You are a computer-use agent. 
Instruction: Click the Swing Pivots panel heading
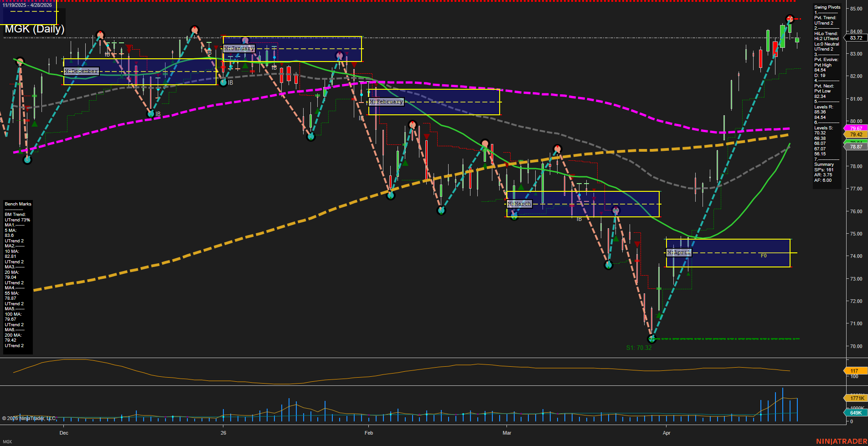coord(827,7)
